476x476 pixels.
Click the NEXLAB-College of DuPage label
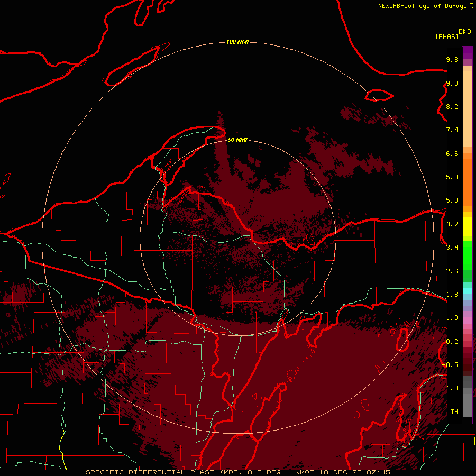pyautogui.click(x=423, y=6)
